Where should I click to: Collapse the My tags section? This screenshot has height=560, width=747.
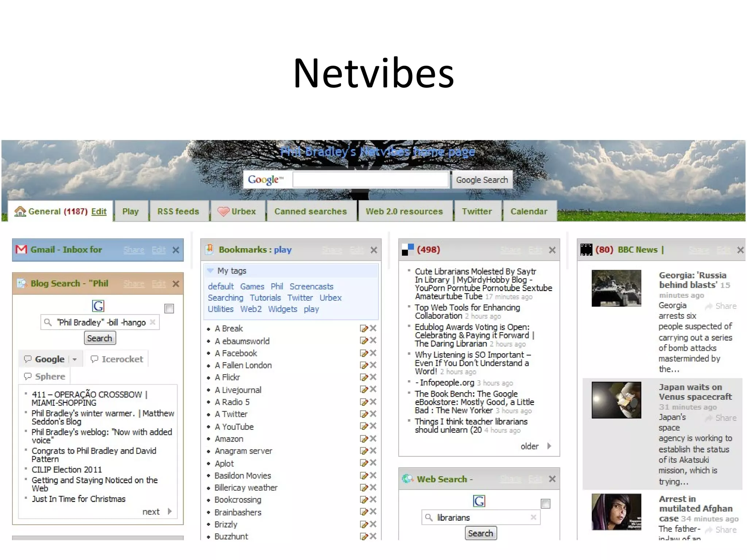tap(210, 271)
